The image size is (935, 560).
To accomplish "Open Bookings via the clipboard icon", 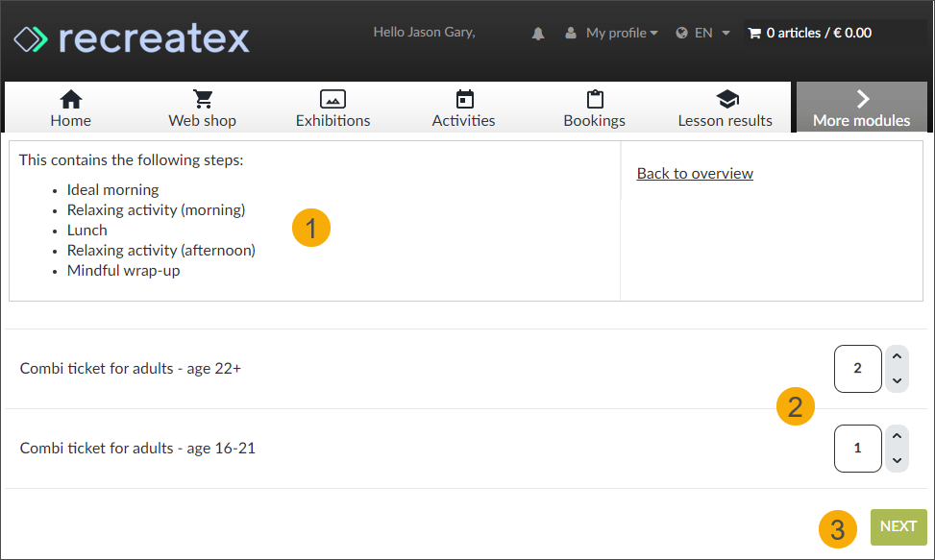I will (x=594, y=98).
